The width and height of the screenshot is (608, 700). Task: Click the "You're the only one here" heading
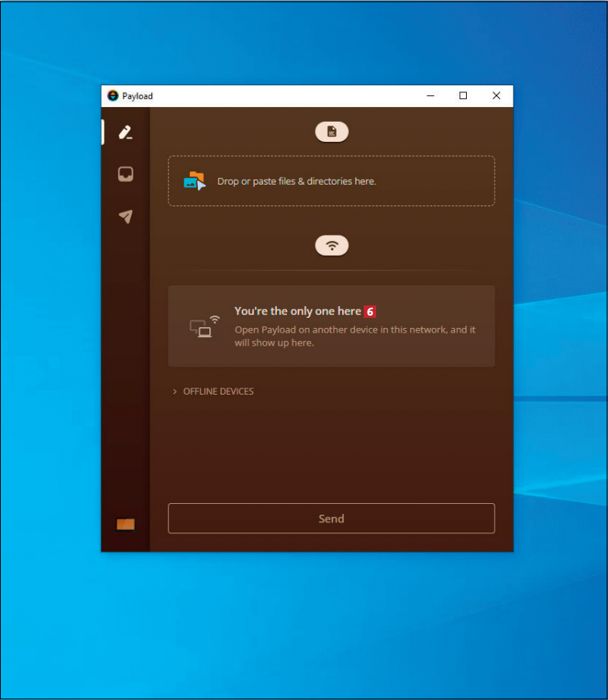click(x=298, y=312)
